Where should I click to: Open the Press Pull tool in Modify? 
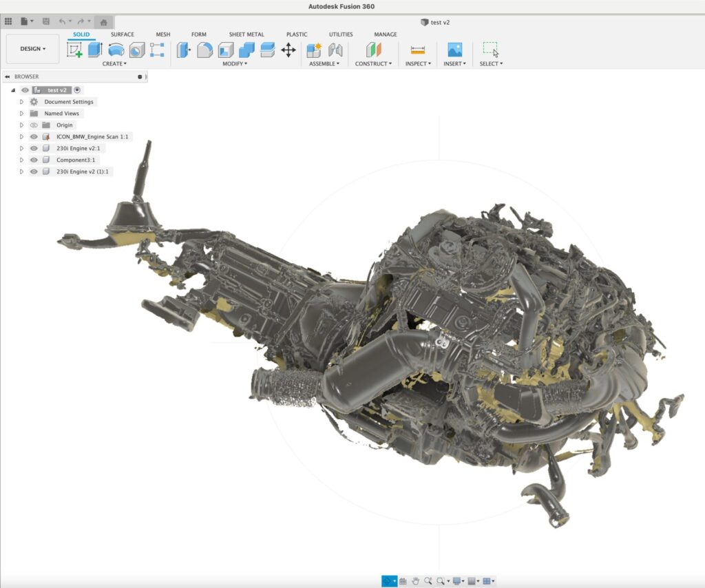pyautogui.click(x=182, y=48)
